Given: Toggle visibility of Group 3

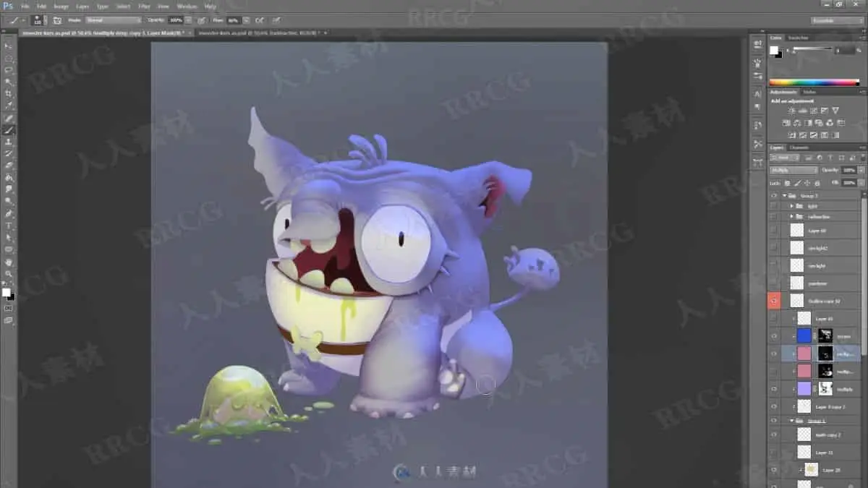Looking at the screenshot, I should pos(774,195).
